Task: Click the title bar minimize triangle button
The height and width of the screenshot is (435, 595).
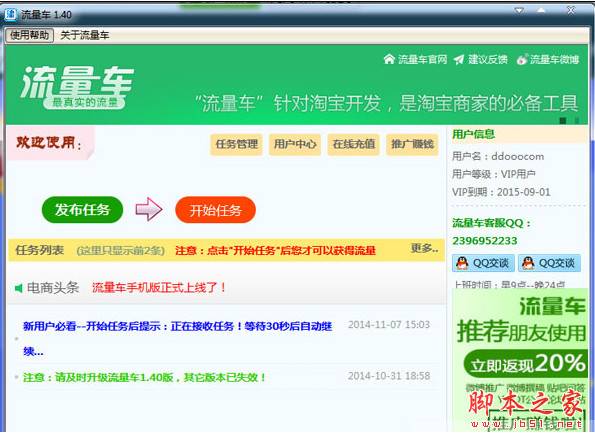Action: click(x=541, y=10)
